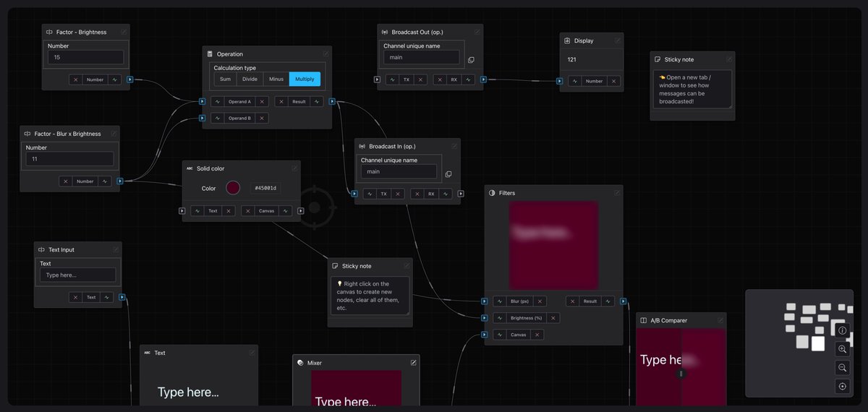Remove the Blur (px) input with X
Viewport: 868px width, 412px height.
[540, 301]
